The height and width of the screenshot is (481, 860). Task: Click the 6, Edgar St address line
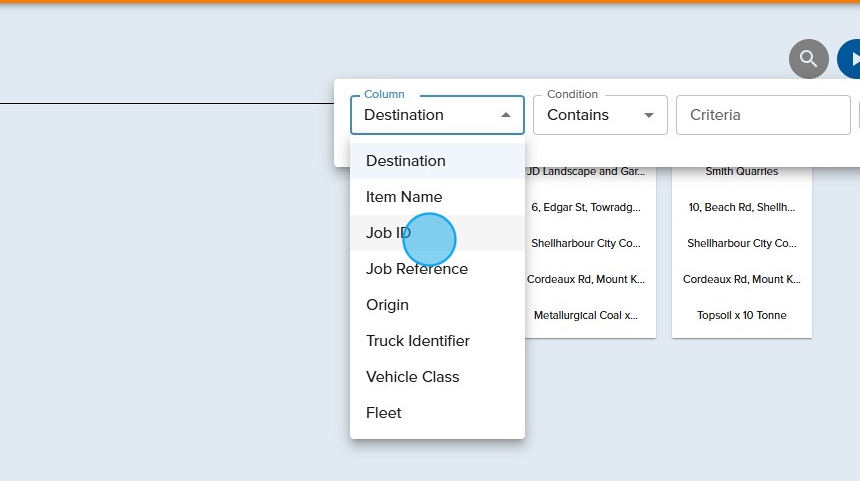(585, 207)
